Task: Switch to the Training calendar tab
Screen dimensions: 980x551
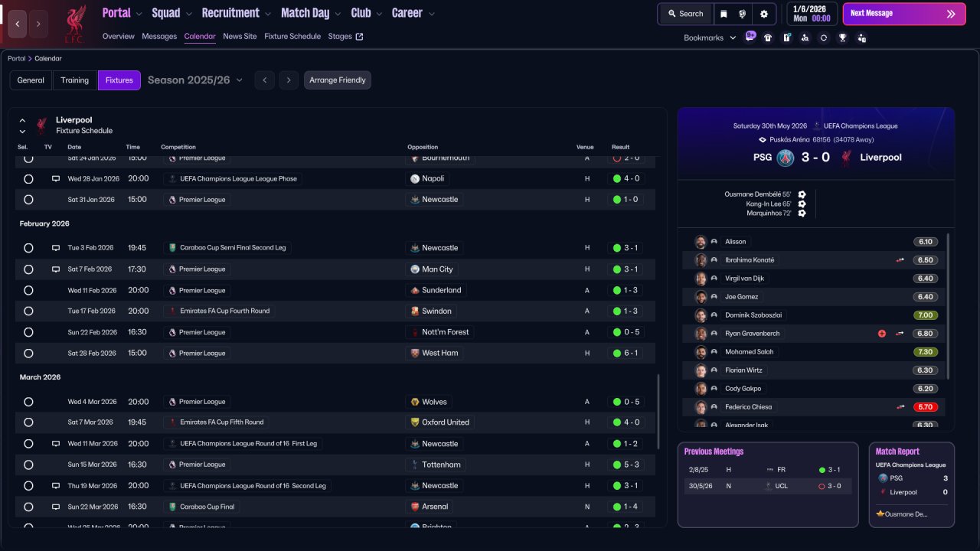Action: 75,80
